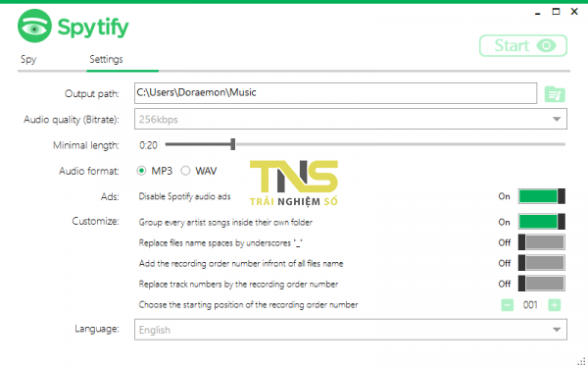Open the Audio quality bitrate dropdown
This screenshot has height=368, width=588.
(351, 119)
